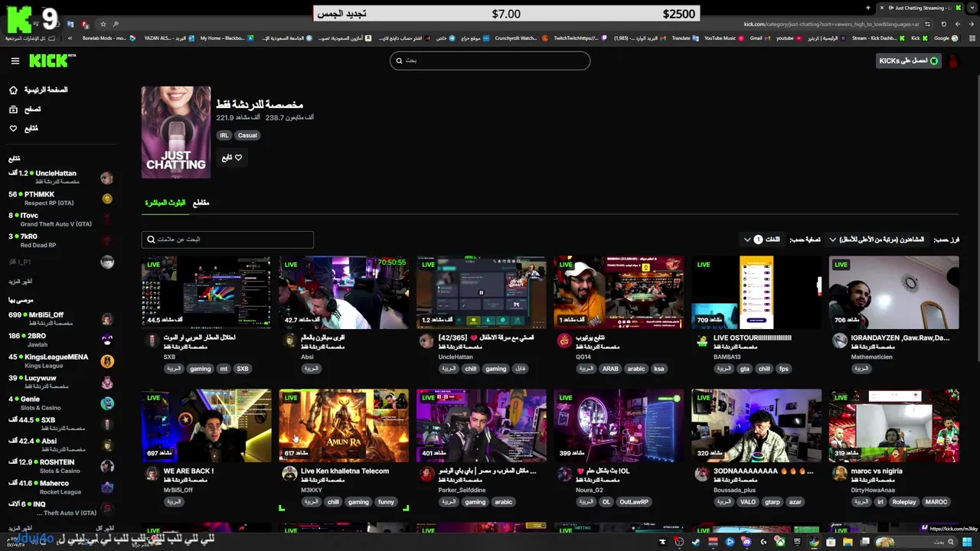Image resolution: width=980 pixels, height=551 pixels.
Task: Click the Roleplay tag under DirtyHowAnaa
Action: (904, 502)
